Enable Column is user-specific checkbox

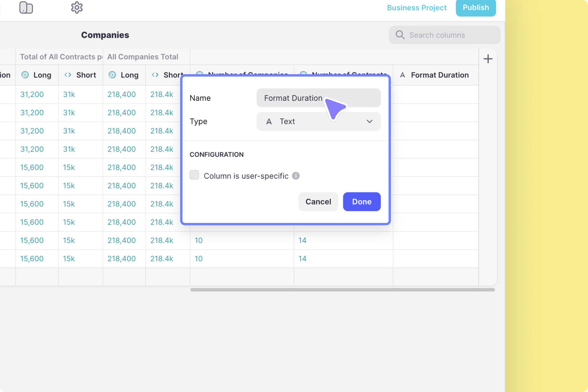pos(194,175)
